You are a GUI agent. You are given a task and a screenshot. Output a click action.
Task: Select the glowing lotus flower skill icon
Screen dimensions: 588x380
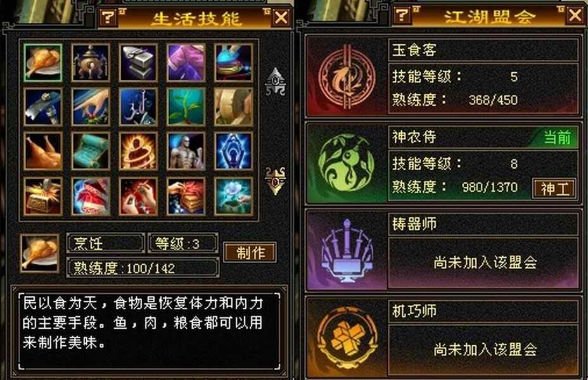pos(234,196)
